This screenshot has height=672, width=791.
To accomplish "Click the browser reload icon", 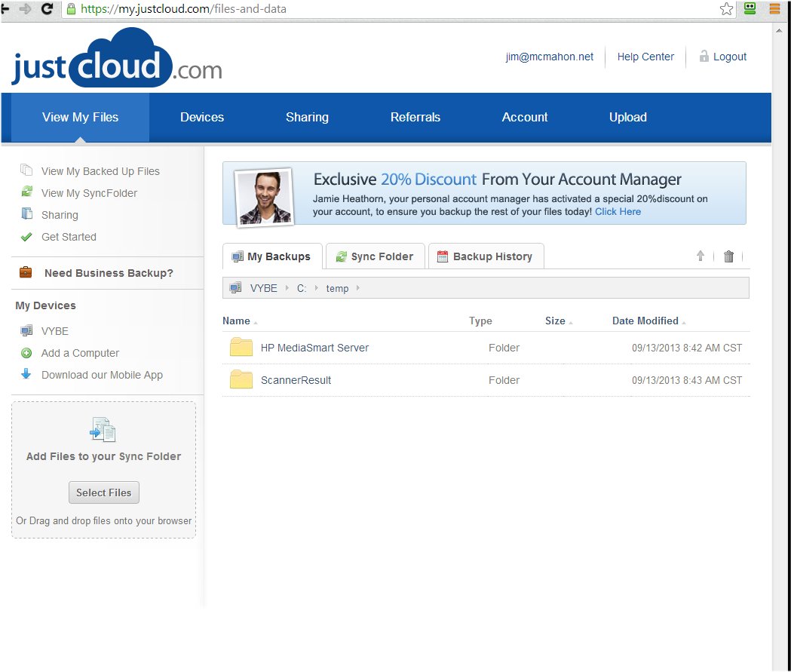I will pos(47,9).
